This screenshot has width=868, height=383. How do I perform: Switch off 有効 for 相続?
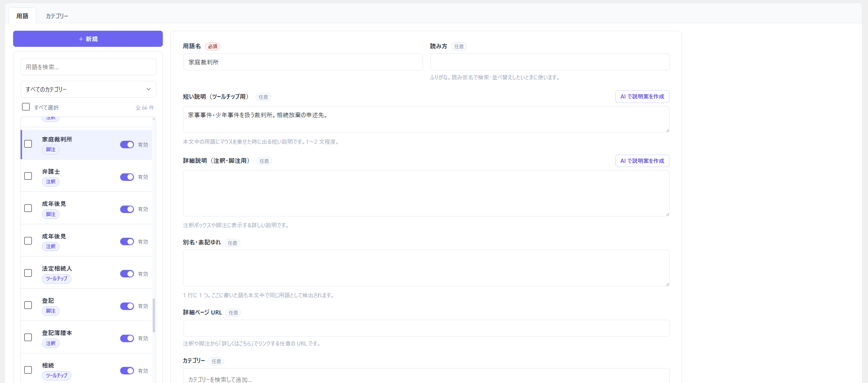127,371
